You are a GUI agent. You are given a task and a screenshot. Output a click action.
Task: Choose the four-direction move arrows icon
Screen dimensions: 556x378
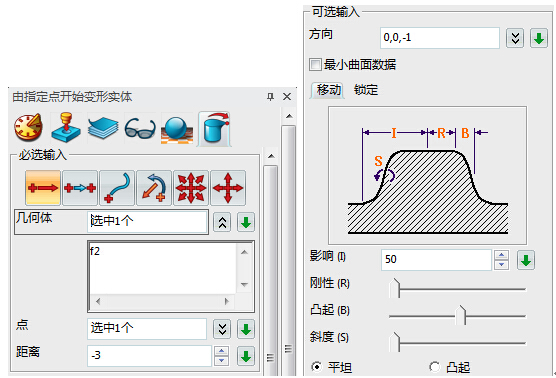click(x=228, y=188)
